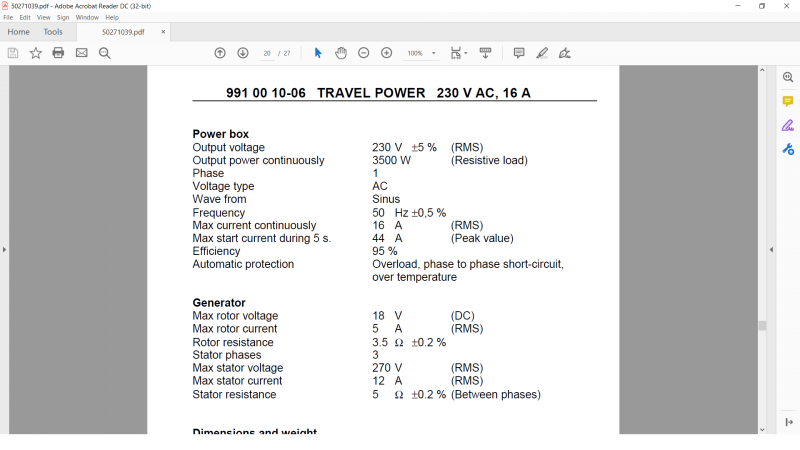Viewport: 800px width, 450px height.
Task: Open right pane comment tool
Action: tap(788, 102)
